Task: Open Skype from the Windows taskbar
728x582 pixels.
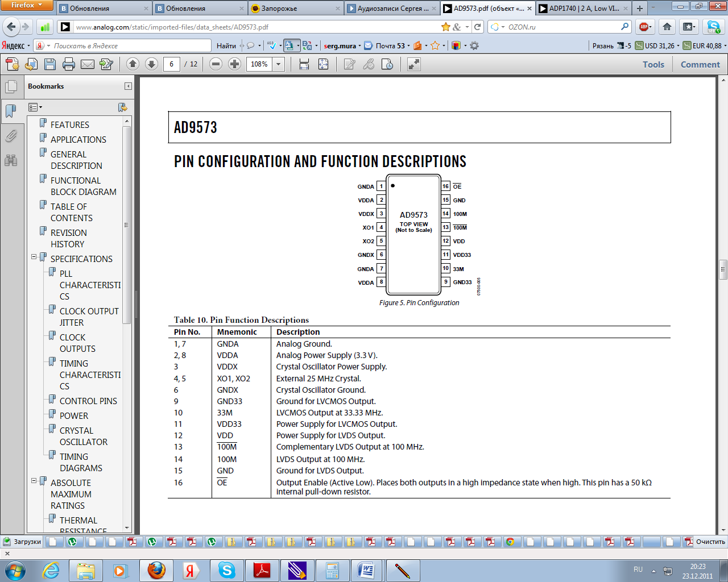Action: (227, 570)
